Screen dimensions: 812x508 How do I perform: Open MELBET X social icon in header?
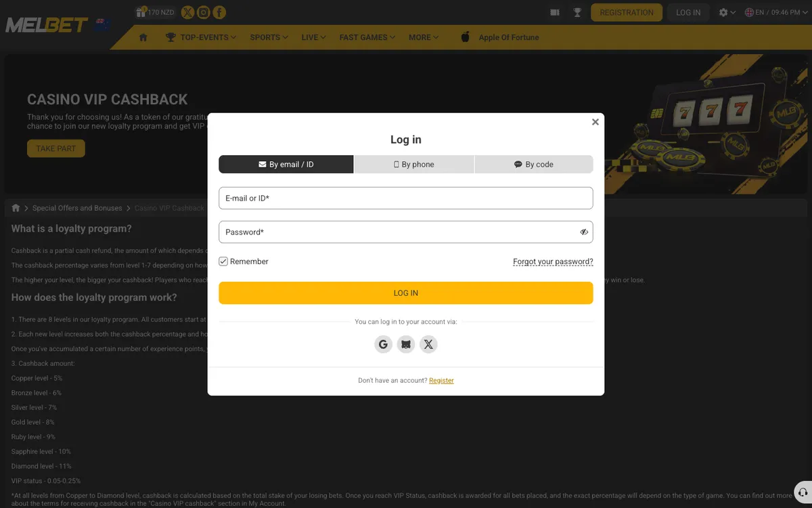click(187, 12)
